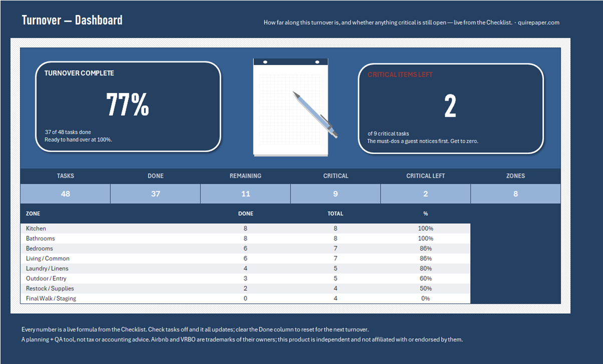The width and height of the screenshot is (603, 364).
Task: Click the Outdoor / Entry 60% cell
Action: tap(426, 278)
